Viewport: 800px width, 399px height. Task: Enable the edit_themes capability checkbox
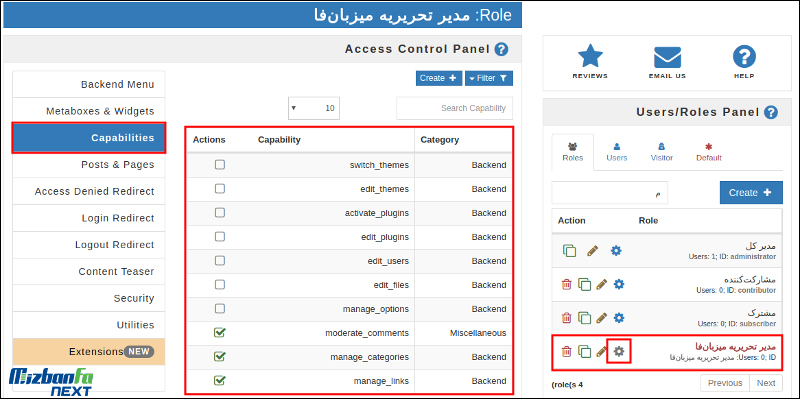coord(219,189)
